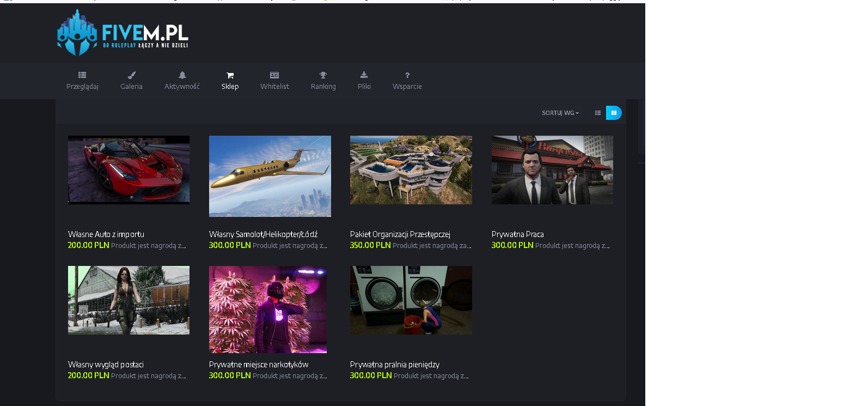868x406 pixels.
Task: Click the reward note beside Pakiet's 350.00 PLN
Action: coord(432,246)
